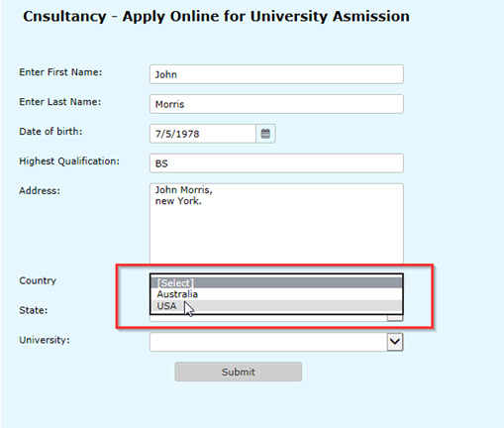This screenshot has height=428, width=504.
Task: Click the University label
Action: (x=45, y=340)
